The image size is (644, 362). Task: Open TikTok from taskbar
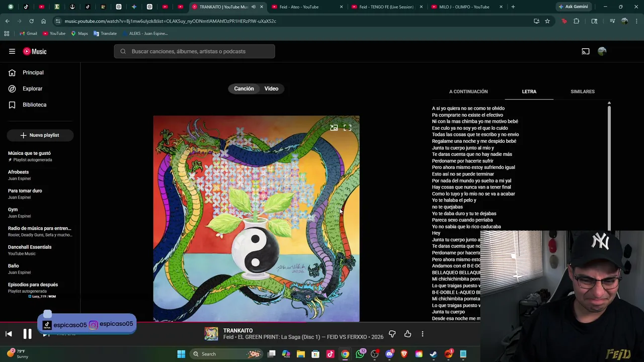[330, 354]
